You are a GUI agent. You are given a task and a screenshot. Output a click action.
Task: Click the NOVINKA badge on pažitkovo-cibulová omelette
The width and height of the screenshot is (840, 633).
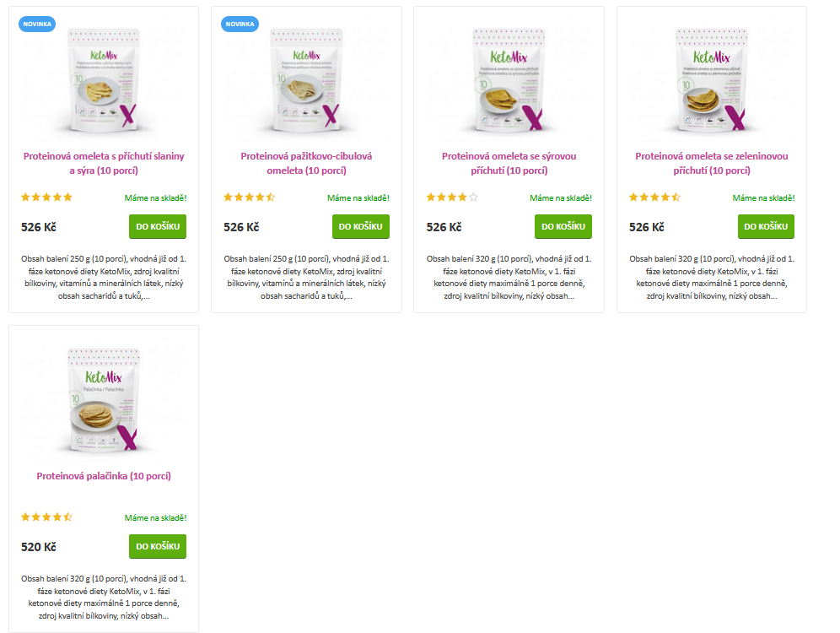click(240, 24)
